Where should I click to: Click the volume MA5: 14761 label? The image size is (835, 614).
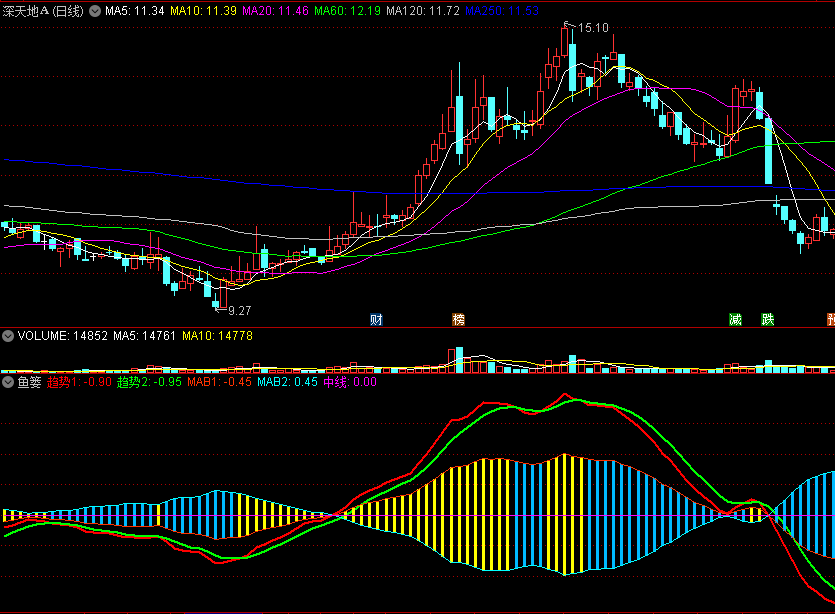click(144, 336)
